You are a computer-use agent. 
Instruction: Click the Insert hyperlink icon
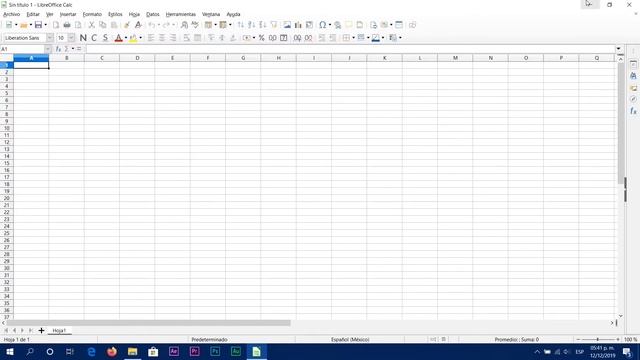pyautogui.click(x=338, y=25)
